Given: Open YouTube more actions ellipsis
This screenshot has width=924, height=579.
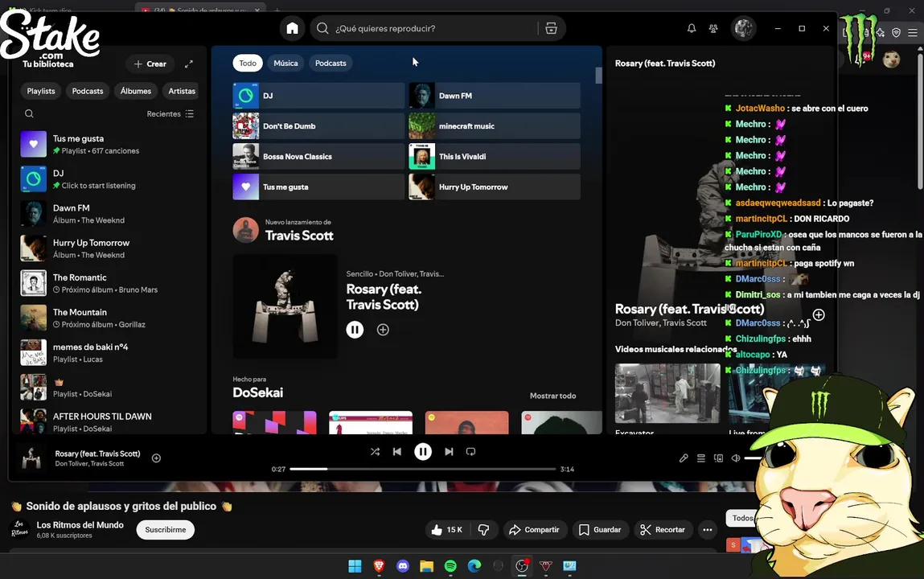Looking at the screenshot, I should (707, 529).
